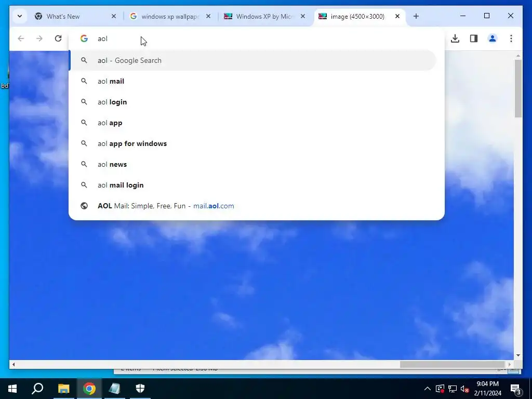This screenshot has height=399, width=532.
Task: Open Chrome three-dot menu
Action: coord(511,38)
